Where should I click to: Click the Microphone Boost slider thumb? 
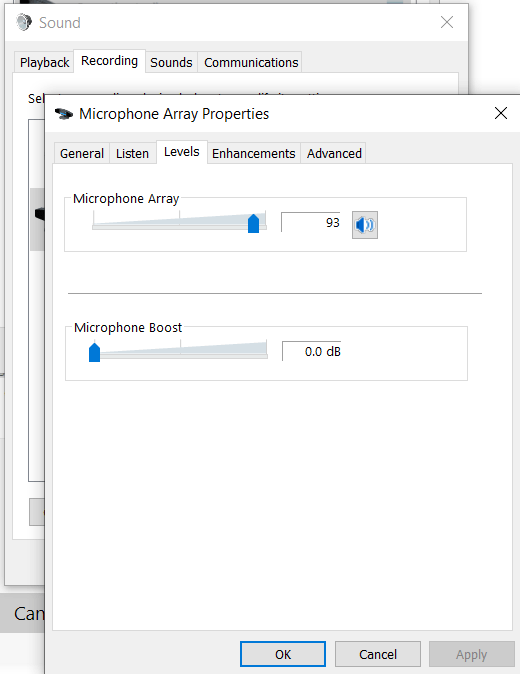click(x=95, y=352)
